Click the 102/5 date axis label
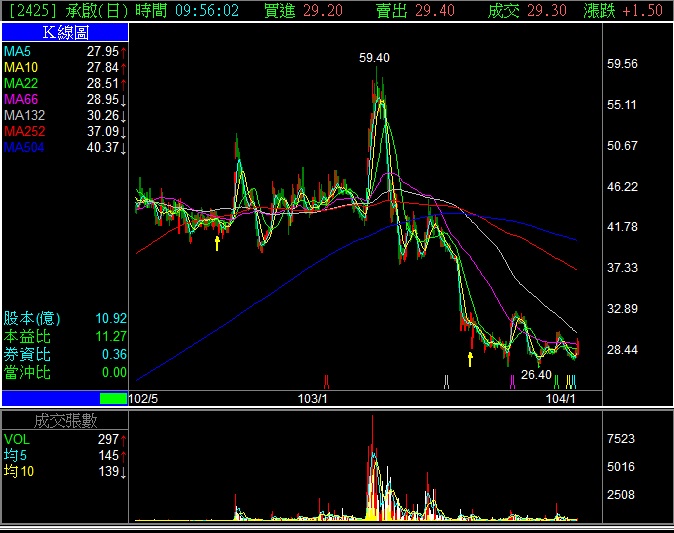Image resolution: width=674 pixels, height=533 pixels. 143,399
